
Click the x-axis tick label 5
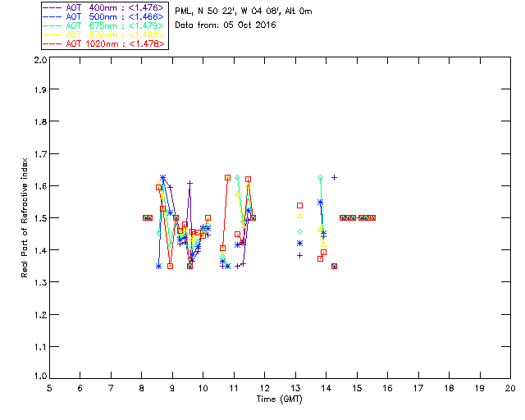(49, 388)
